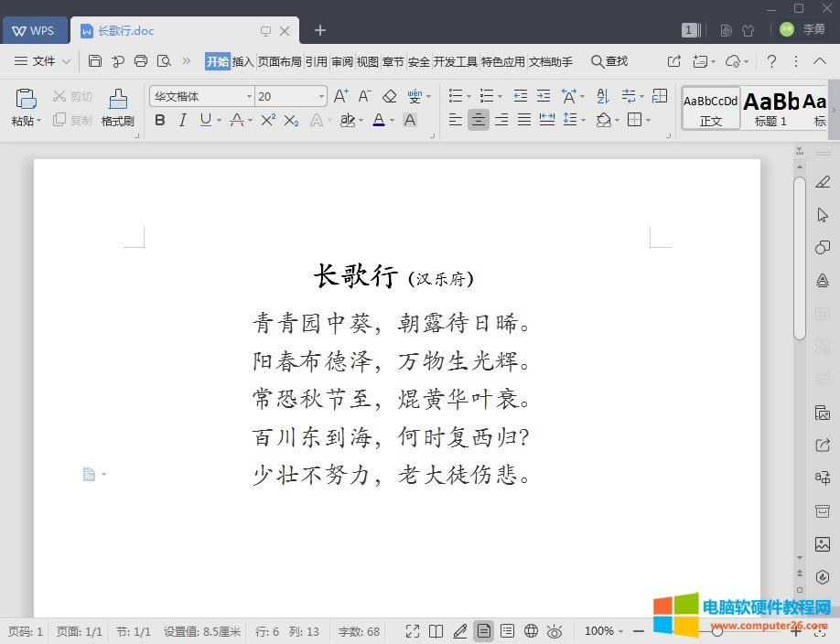The width and height of the screenshot is (840, 644).
Task: Click the text highlight color icon
Action: tap(347, 120)
